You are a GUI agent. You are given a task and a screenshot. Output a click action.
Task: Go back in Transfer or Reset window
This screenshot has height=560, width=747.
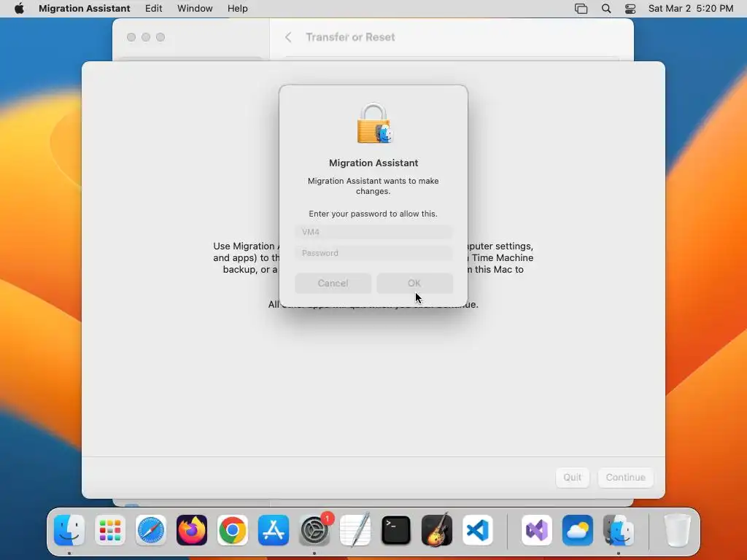click(288, 37)
